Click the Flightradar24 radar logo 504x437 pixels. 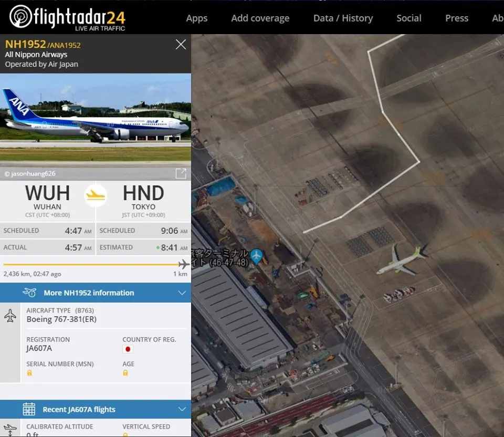click(x=20, y=16)
